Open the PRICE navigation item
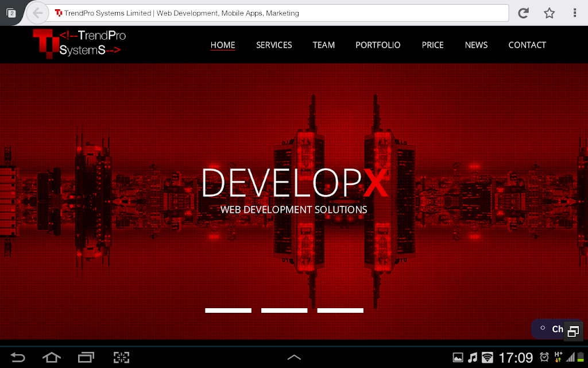This screenshot has height=368, width=588. click(x=432, y=45)
